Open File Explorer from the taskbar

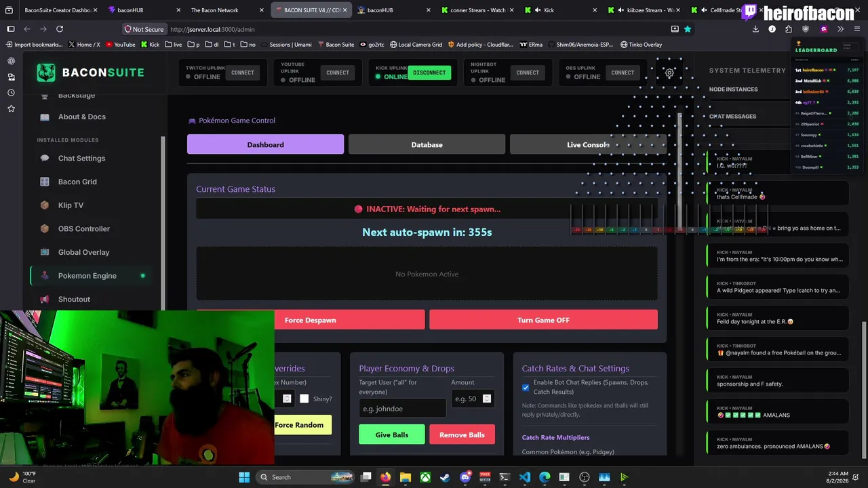[406, 477]
